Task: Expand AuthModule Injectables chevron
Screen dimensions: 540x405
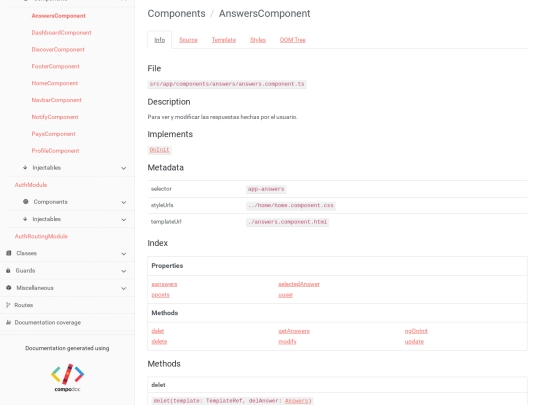Action: (124, 219)
